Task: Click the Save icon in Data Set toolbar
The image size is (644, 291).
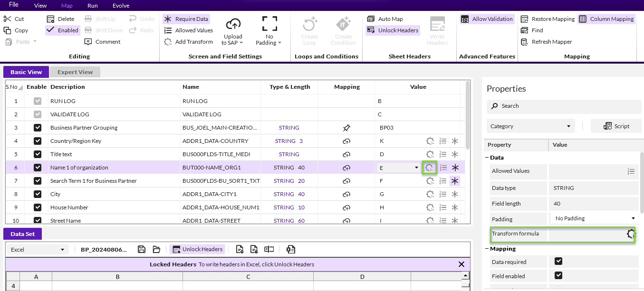Action: click(142, 250)
